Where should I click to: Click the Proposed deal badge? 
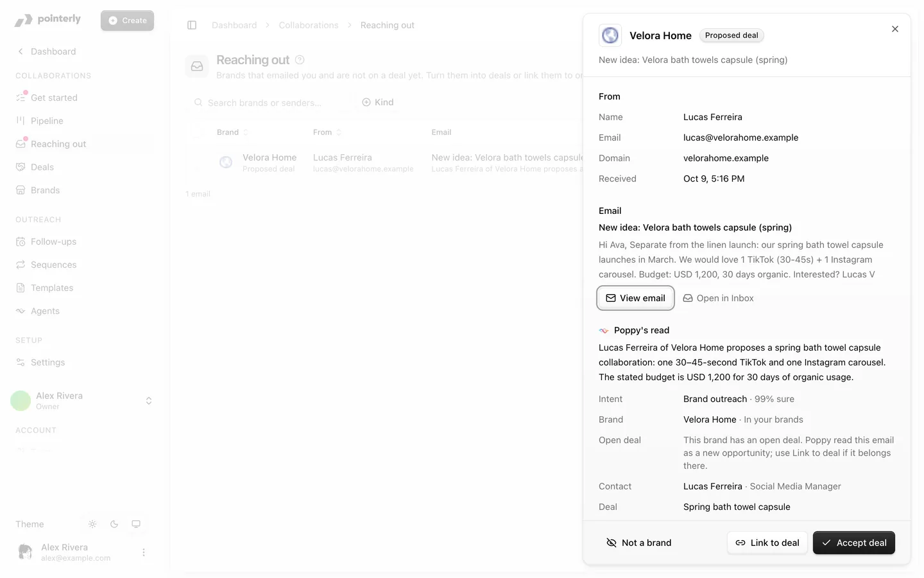coord(732,35)
